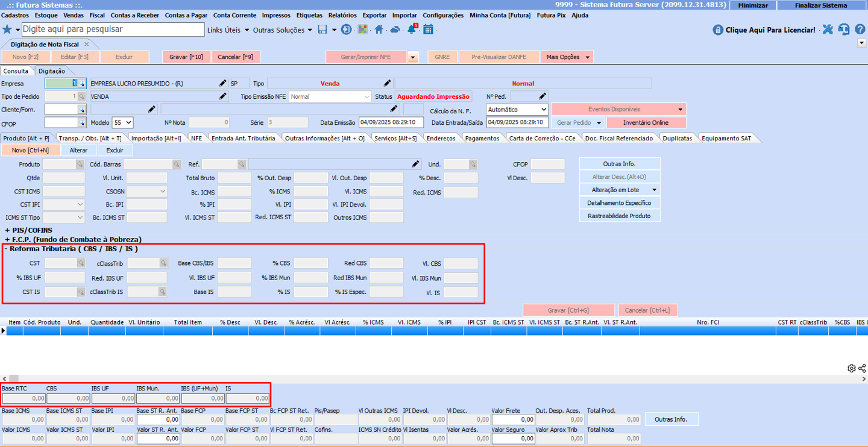This screenshot has height=447, width=868.
Task: Collapse the Reforma Tributaria section
Action: coord(6,249)
